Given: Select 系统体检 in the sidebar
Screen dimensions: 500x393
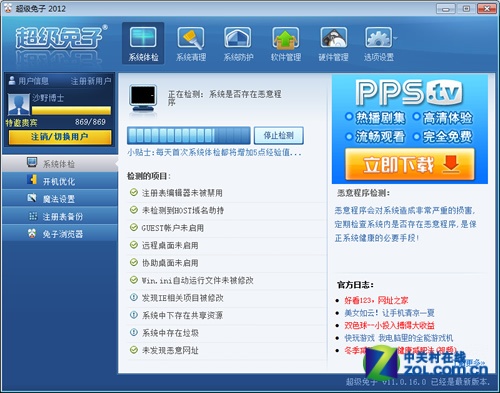Looking at the screenshot, I should click(60, 164).
